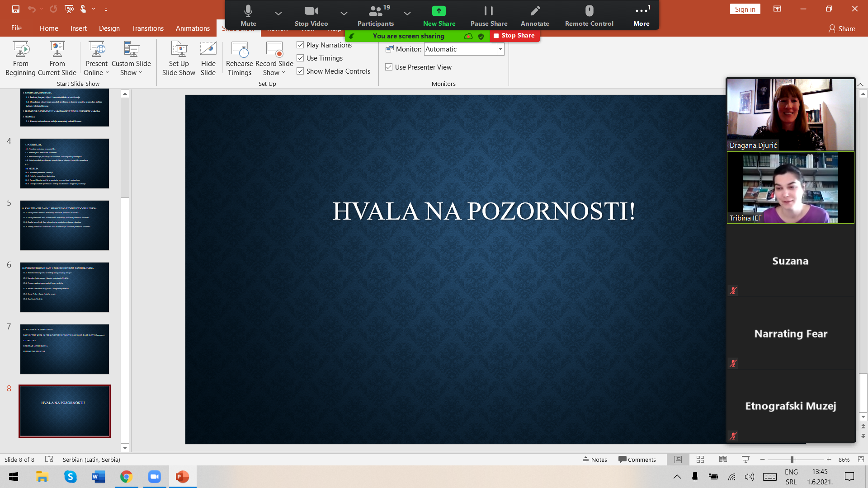Image resolution: width=868 pixels, height=488 pixels.
Task: Open Google Chrome from the taskbar
Action: 126,477
